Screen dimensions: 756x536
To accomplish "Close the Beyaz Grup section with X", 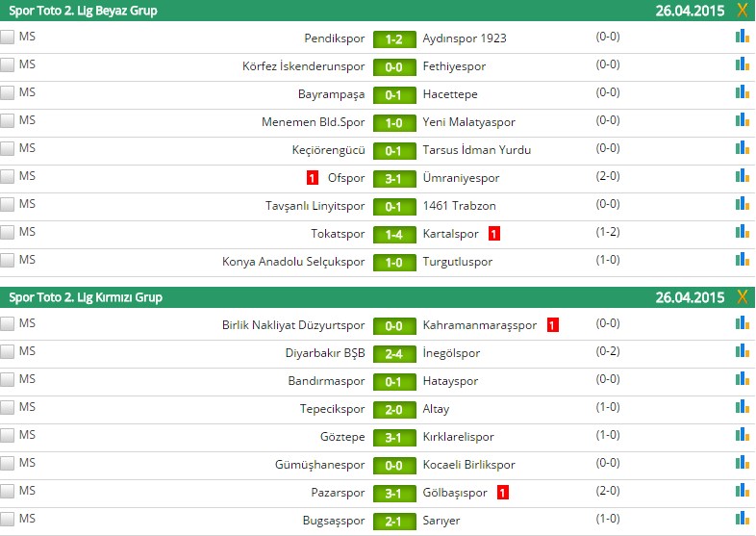I will tap(742, 11).
